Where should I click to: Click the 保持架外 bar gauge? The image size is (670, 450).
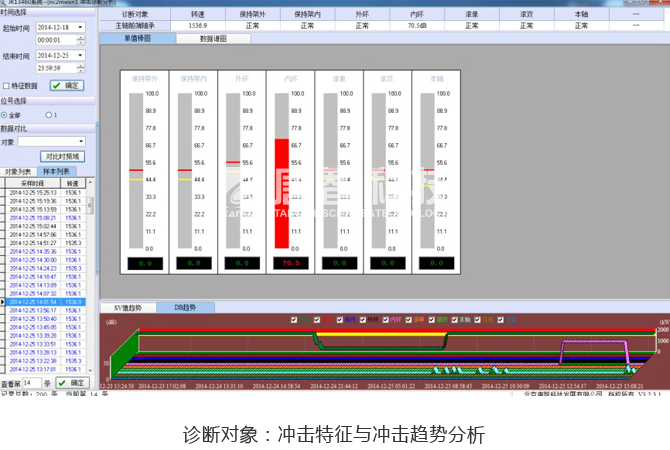[136, 171]
